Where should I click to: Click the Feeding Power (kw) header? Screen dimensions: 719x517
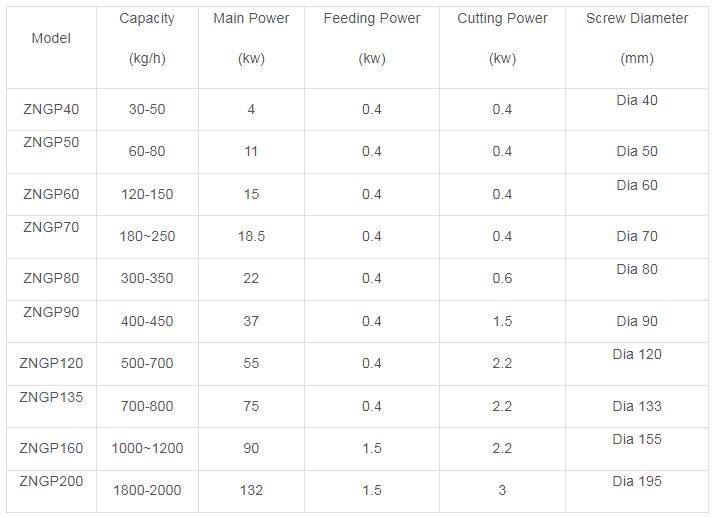tap(372, 38)
